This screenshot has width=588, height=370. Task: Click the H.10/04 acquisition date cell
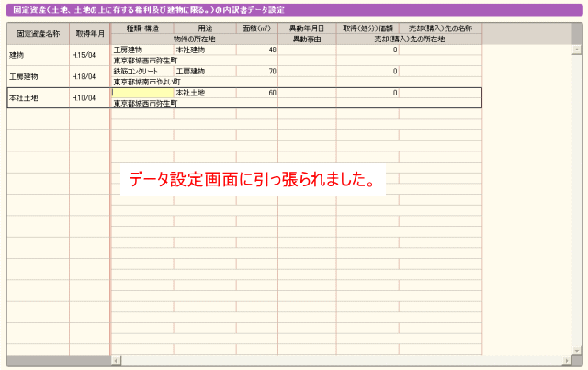90,98
